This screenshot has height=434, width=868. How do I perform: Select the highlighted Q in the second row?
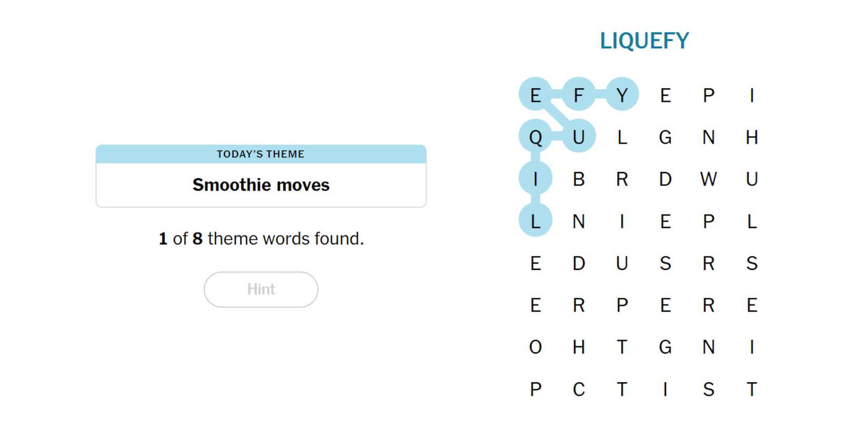pos(536,137)
